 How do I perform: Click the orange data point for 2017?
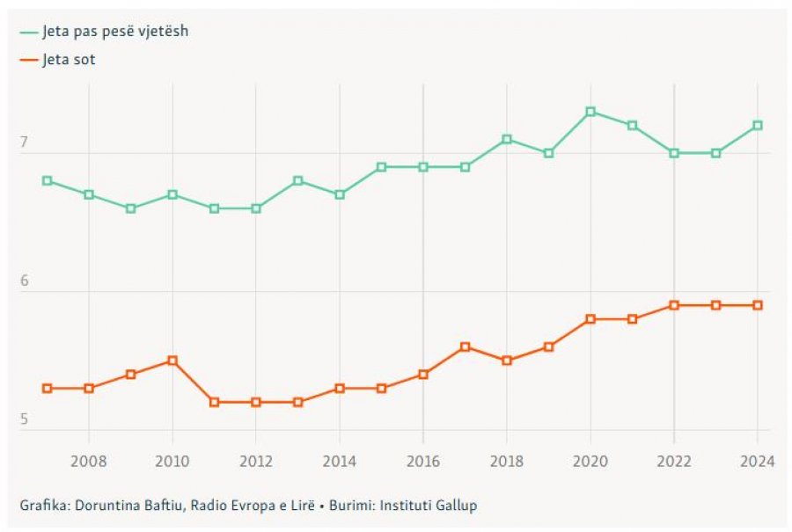coord(465,346)
